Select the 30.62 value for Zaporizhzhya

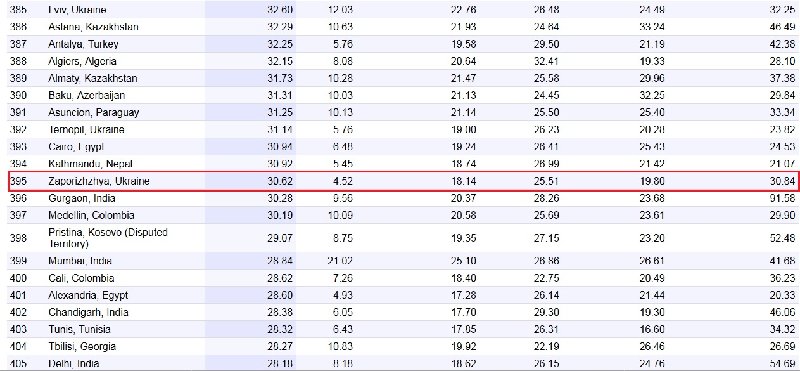[280, 181]
